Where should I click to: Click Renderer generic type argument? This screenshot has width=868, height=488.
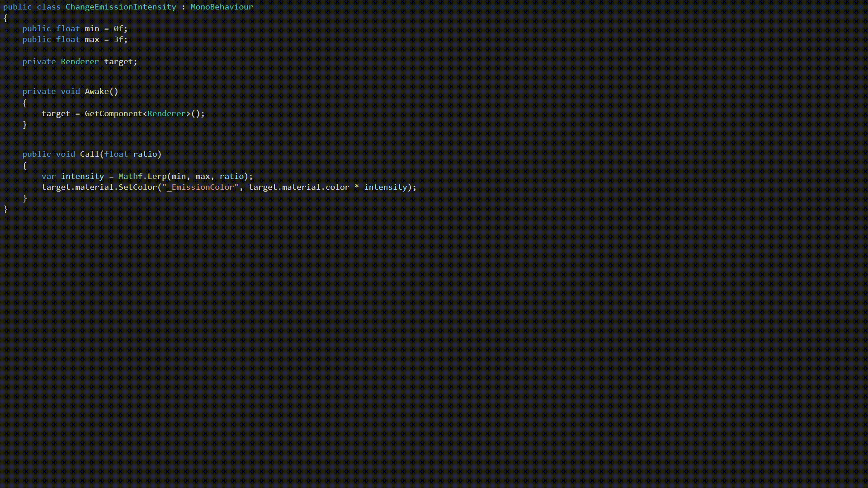coord(166,113)
